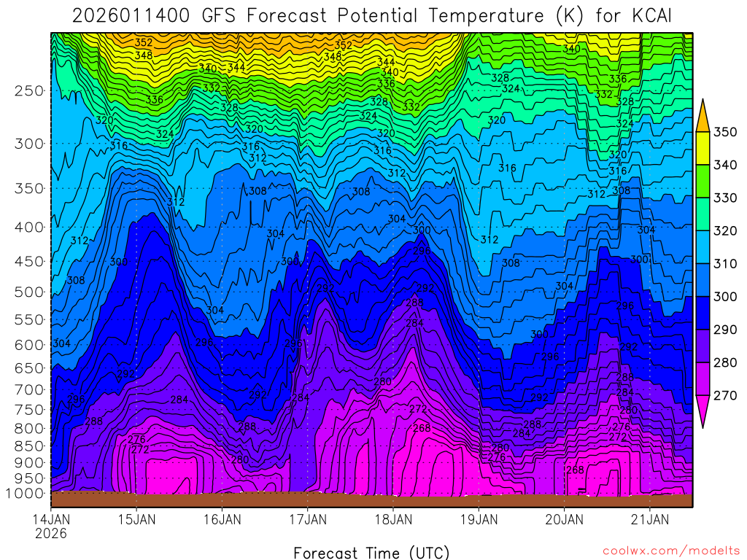Viewport: 747px width, 560px height.
Task: Click the 250 pressure level axis label
Action: point(29,90)
